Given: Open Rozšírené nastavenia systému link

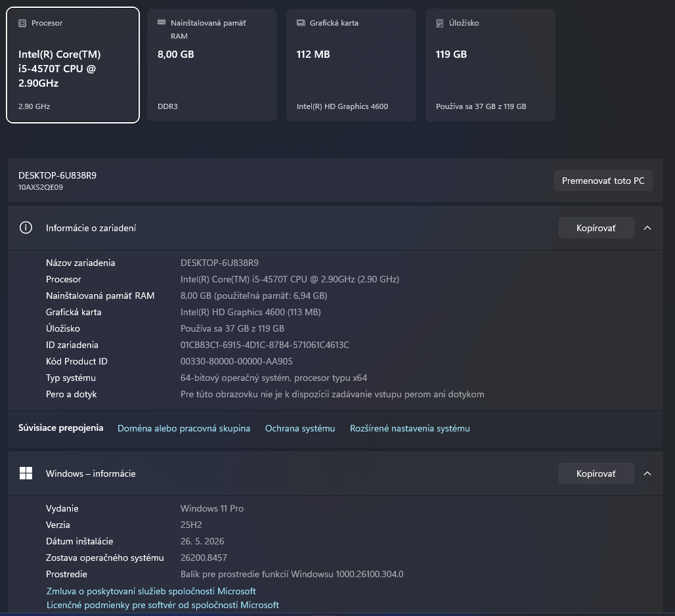Looking at the screenshot, I should click(x=410, y=428).
